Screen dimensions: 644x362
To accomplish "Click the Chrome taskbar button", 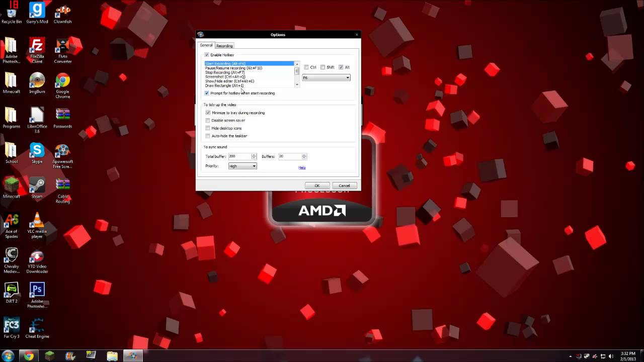I will coord(29,356).
